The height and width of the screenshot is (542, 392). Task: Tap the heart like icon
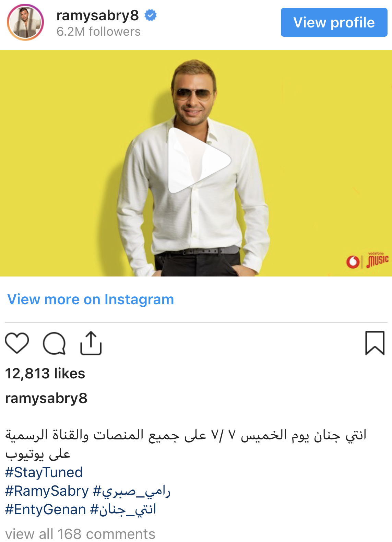coord(17,343)
